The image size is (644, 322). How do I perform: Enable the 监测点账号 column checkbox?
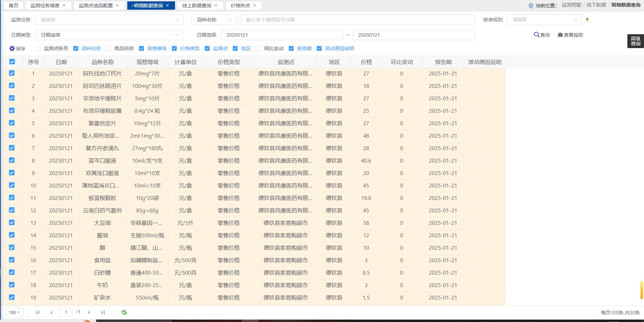38,48
